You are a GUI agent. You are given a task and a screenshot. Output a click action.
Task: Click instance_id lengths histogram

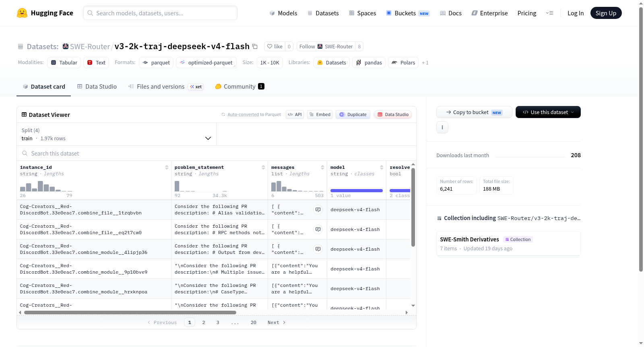click(46, 186)
